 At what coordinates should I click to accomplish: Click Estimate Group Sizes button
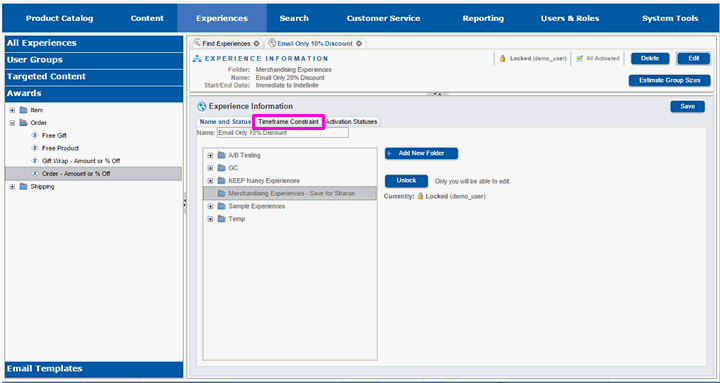[669, 80]
